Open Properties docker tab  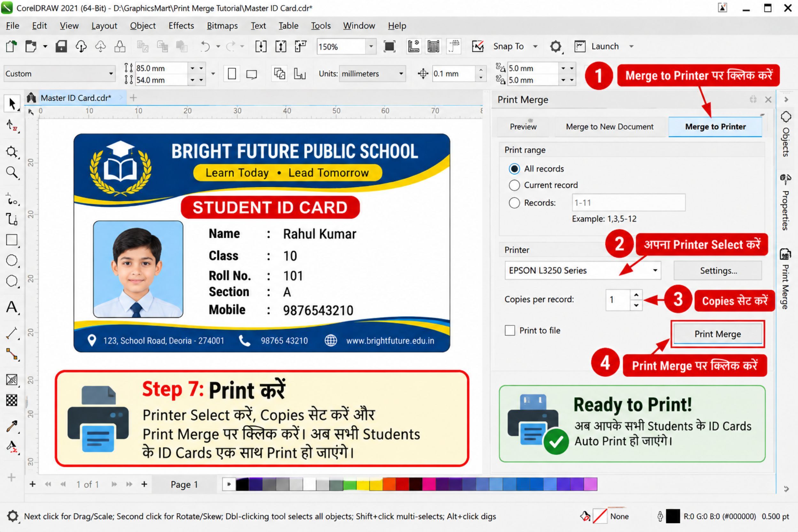(x=786, y=203)
